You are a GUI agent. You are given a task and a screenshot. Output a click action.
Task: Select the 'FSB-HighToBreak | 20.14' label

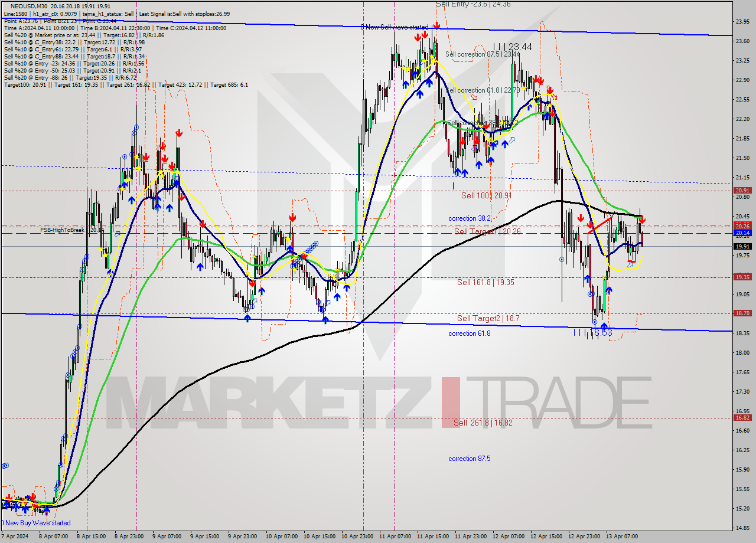point(72,230)
